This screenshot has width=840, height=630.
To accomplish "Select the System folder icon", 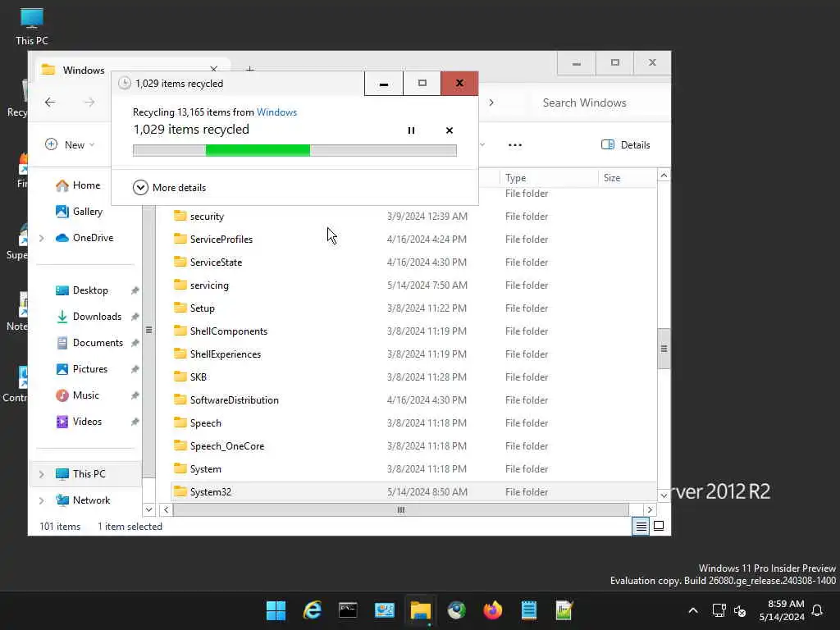I will coord(180,469).
